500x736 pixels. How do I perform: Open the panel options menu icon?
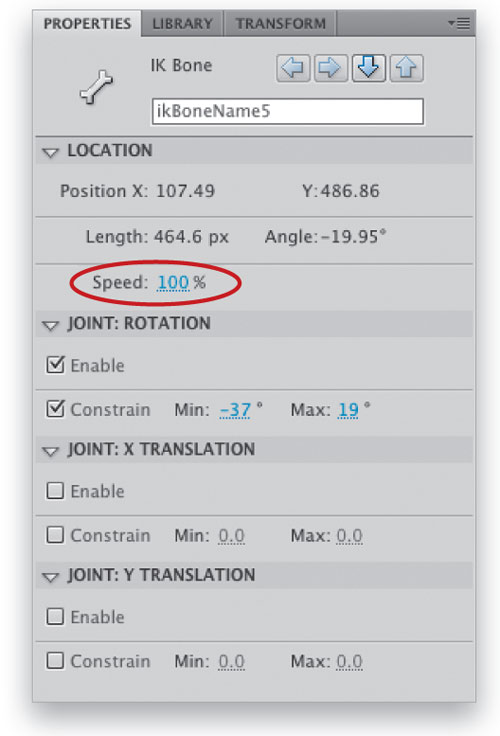pos(459,23)
